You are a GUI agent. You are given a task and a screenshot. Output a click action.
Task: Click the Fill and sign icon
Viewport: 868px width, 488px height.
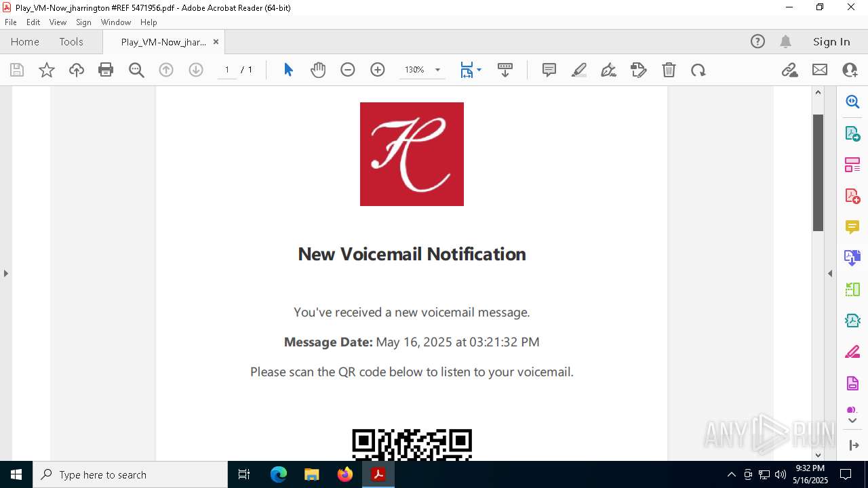coord(639,70)
